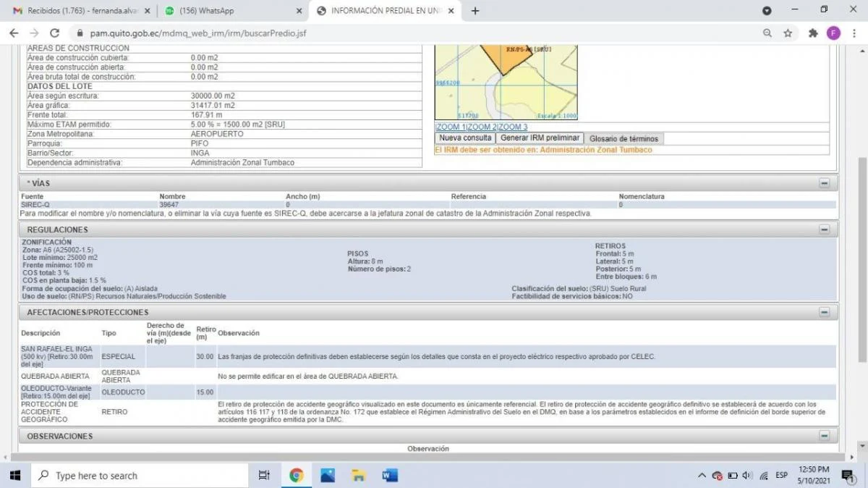Click the zoom magnifier in address bar

pyautogui.click(x=767, y=33)
